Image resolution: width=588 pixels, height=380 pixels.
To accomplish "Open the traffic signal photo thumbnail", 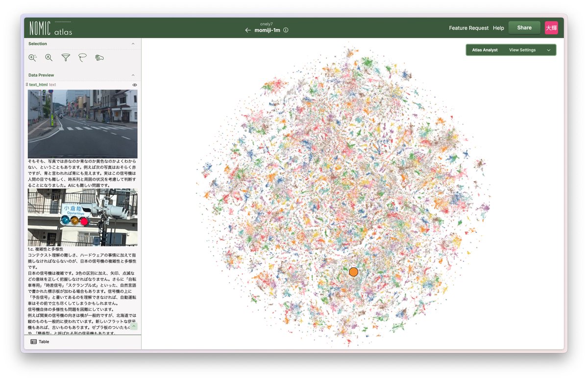I will [82, 218].
